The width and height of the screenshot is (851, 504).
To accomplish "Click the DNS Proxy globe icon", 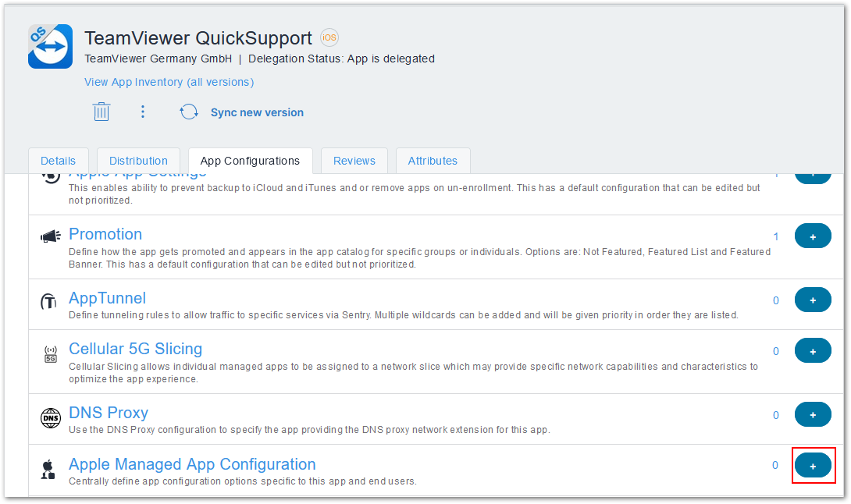I will click(x=48, y=417).
